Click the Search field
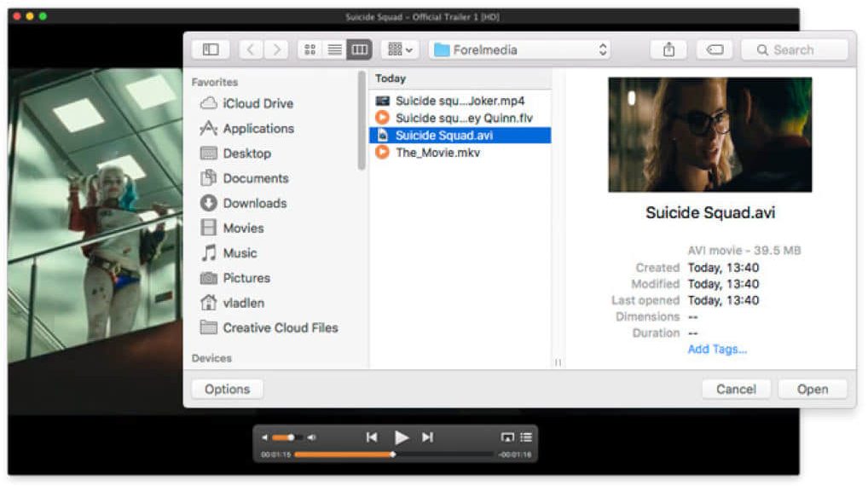Image resolution: width=868 pixels, height=486 pixels. click(794, 50)
